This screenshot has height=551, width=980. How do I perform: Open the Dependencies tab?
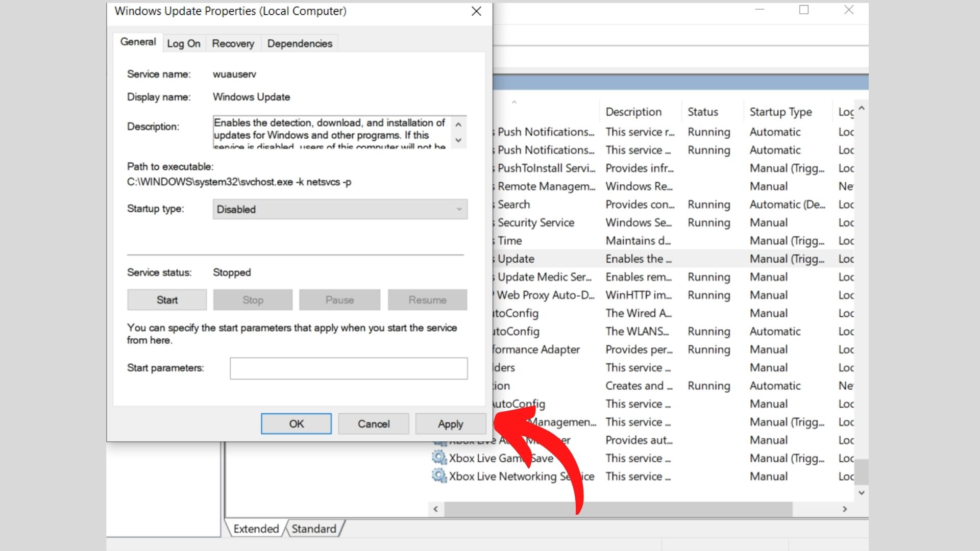[300, 43]
